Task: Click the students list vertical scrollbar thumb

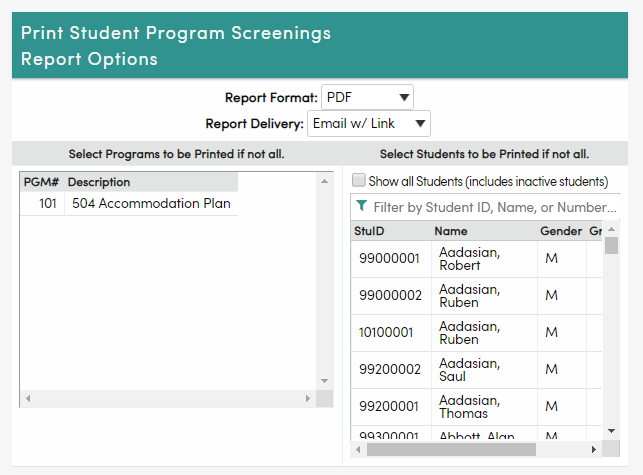Action: tap(611, 246)
